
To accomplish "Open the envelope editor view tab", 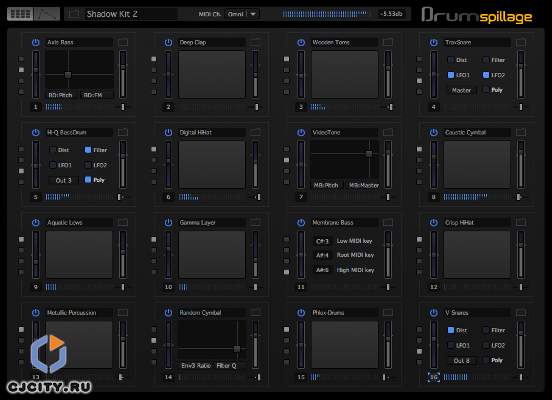I will tap(47, 14).
